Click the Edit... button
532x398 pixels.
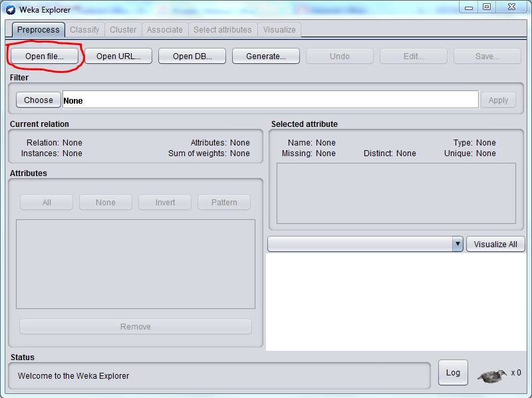[413, 56]
